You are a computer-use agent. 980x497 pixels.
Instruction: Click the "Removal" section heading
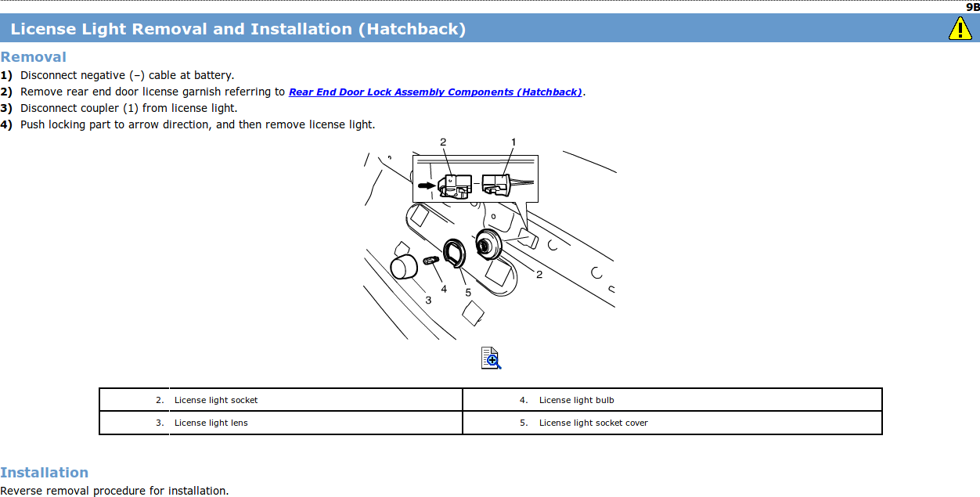(34, 57)
